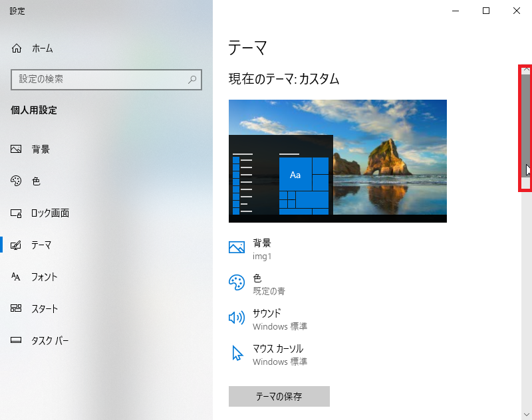
Task: Click the palette icon beside 既定の青
Action: [237, 282]
